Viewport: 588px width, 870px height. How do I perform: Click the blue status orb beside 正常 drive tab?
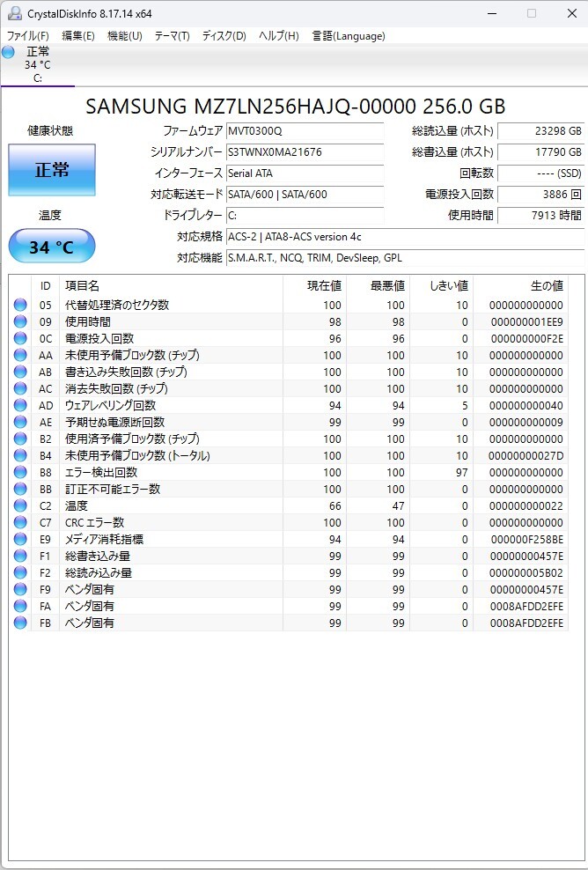(x=8, y=53)
